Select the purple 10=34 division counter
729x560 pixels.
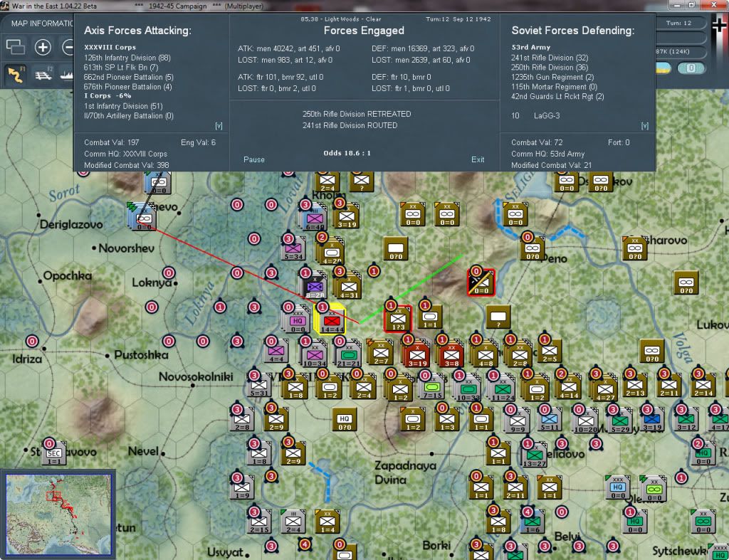coord(314,354)
